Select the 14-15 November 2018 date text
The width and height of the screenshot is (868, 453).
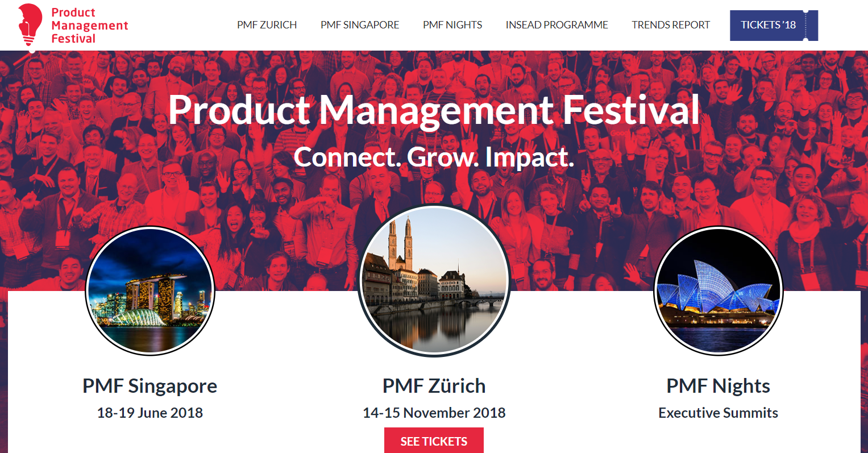coord(434,413)
